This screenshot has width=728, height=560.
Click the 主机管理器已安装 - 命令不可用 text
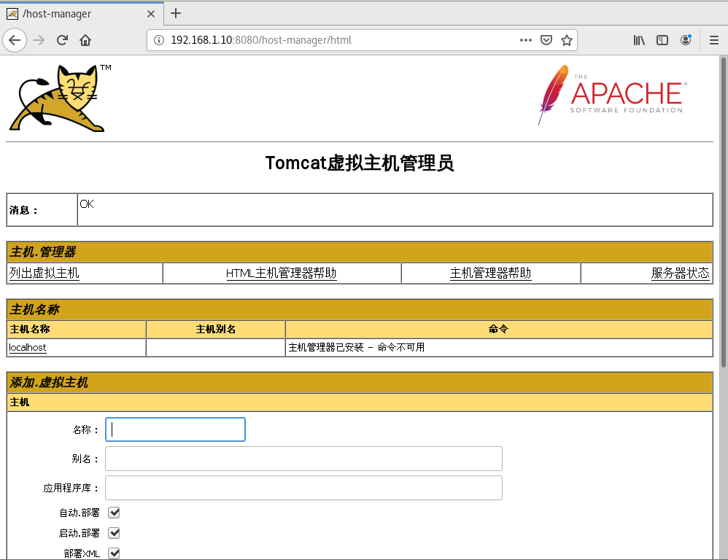click(x=357, y=348)
